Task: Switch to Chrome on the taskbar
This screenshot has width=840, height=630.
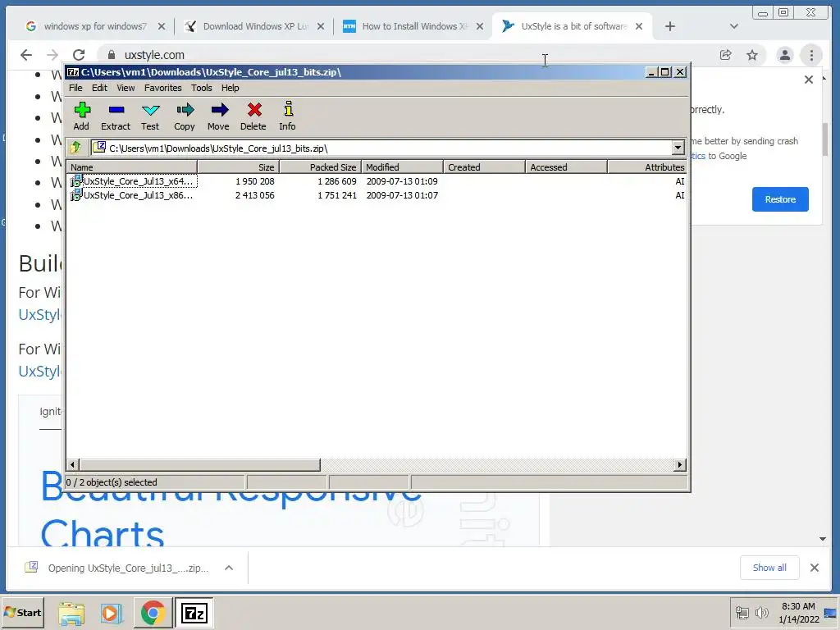Action: click(x=153, y=614)
